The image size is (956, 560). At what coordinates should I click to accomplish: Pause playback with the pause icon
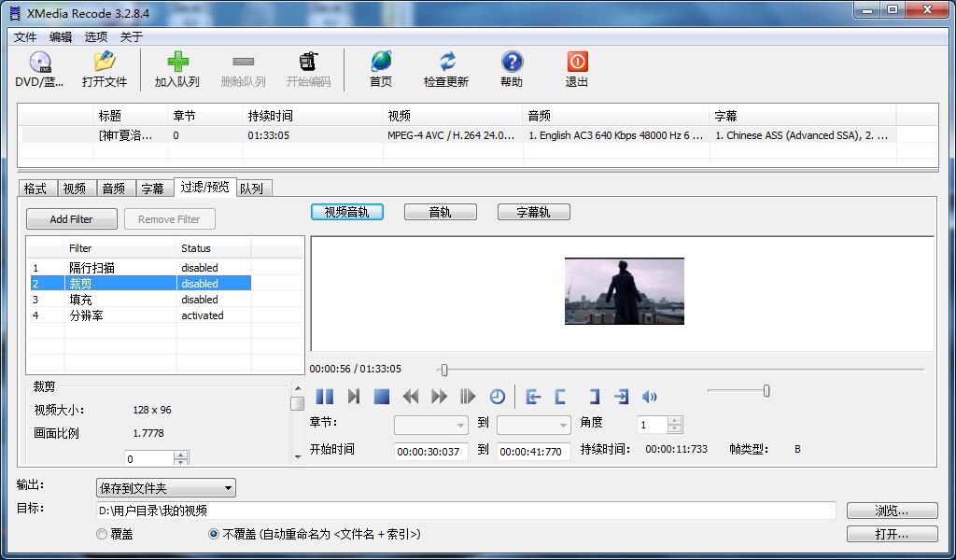point(324,397)
